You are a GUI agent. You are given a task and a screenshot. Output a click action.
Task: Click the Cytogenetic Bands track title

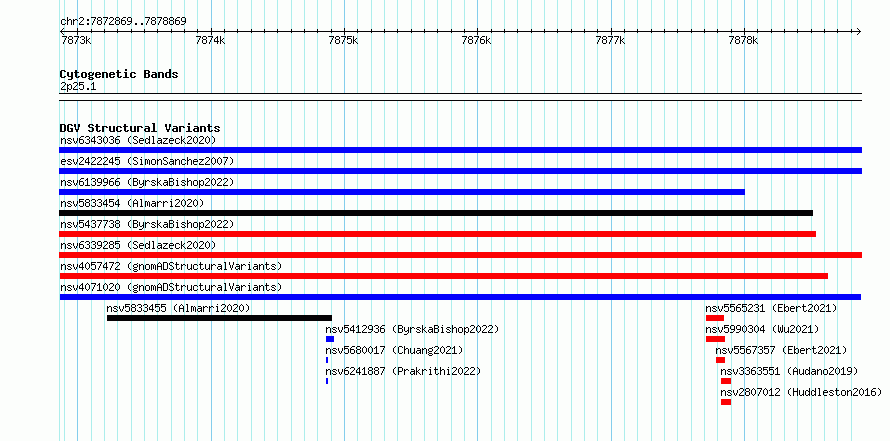[x=119, y=74]
